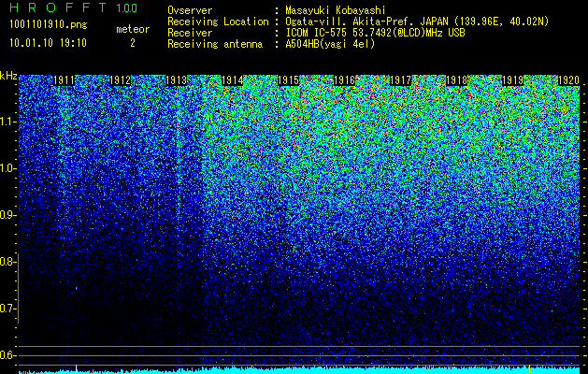Click the Receiver field label

pyautogui.click(x=190, y=33)
